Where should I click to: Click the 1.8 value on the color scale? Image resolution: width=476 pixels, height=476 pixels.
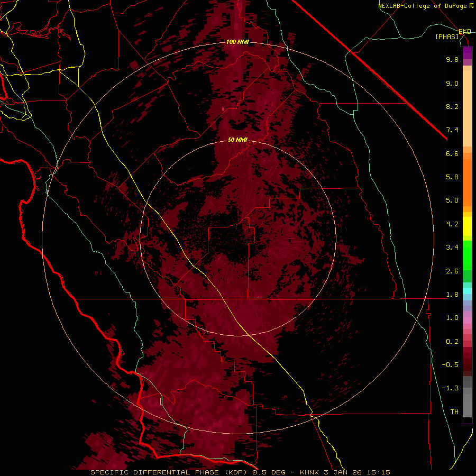click(452, 295)
